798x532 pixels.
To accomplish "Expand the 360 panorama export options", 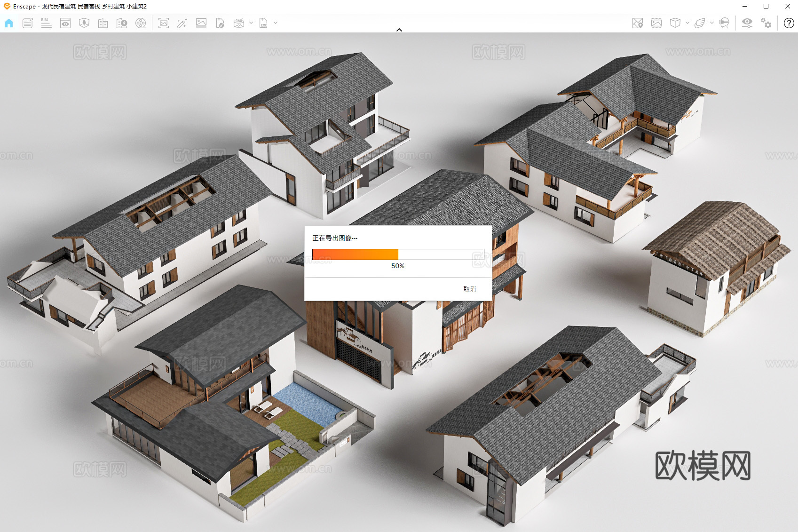I will click(x=251, y=23).
